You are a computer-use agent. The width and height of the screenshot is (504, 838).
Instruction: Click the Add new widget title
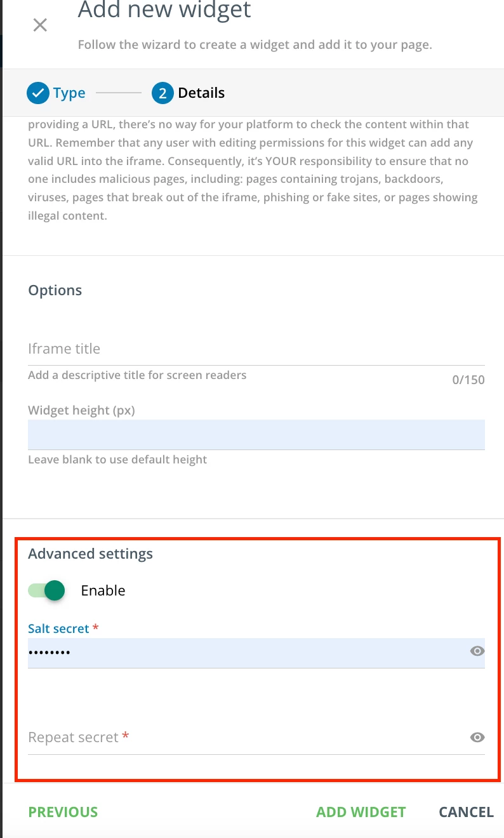click(x=164, y=10)
